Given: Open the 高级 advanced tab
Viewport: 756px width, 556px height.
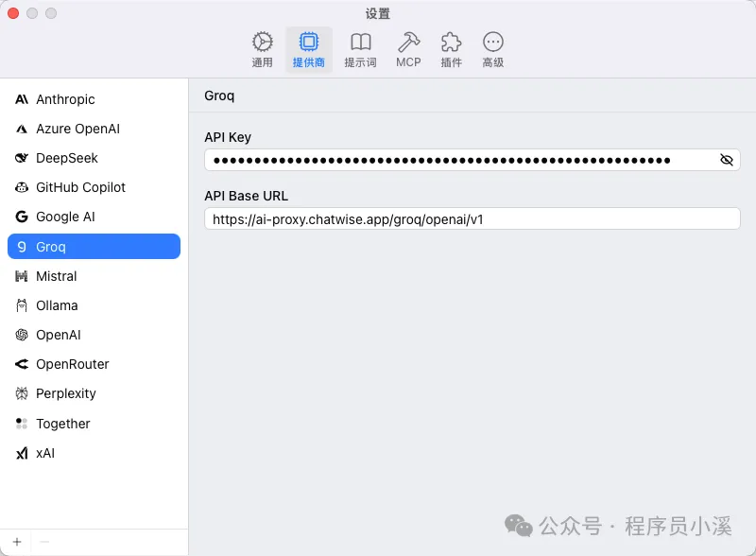Looking at the screenshot, I should click(492, 50).
